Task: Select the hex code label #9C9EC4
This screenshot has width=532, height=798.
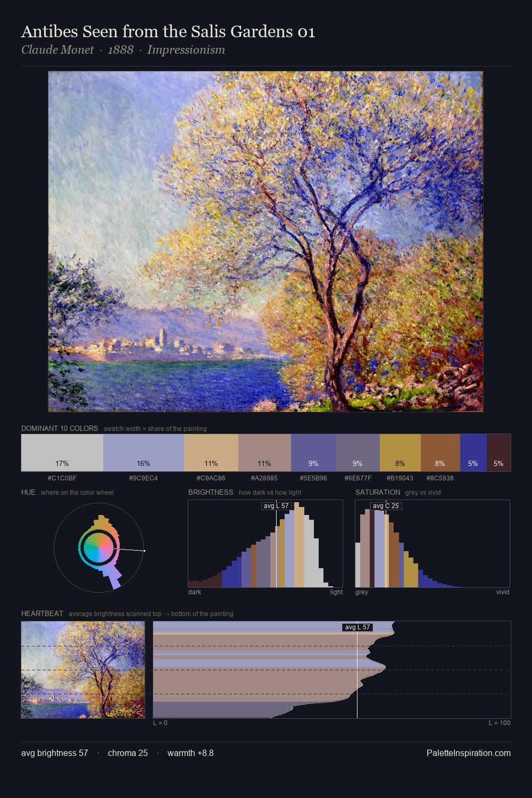Action: 144,478
